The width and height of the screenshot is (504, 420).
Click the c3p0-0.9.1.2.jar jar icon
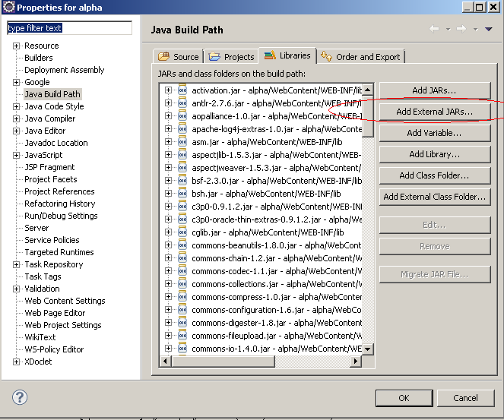point(182,206)
